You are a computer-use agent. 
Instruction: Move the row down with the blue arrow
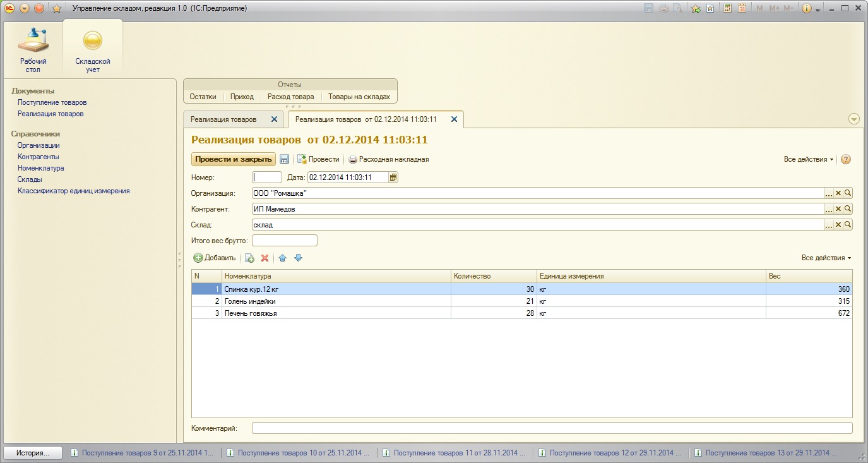pos(299,258)
